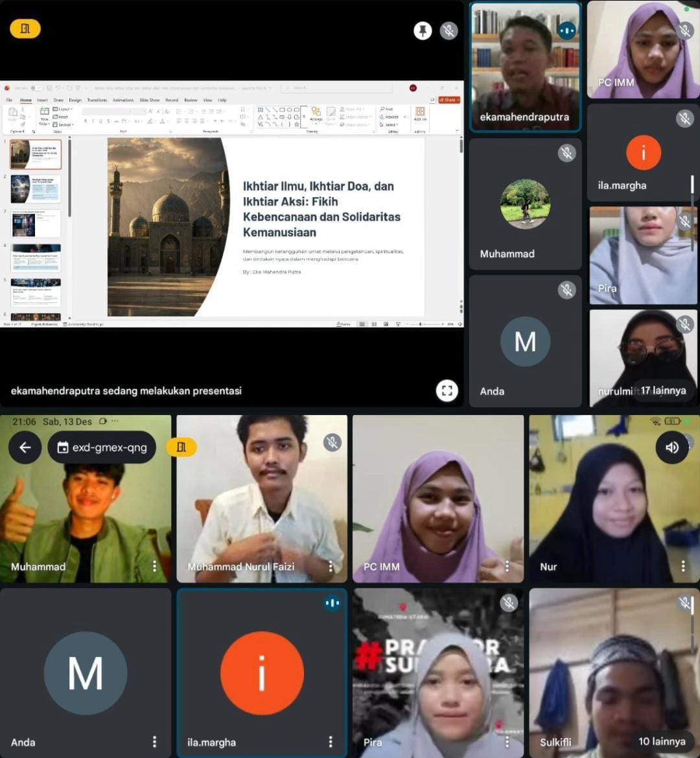The width and height of the screenshot is (700, 758).
Task: Open the Slide Show ribbon tab
Action: (x=150, y=100)
